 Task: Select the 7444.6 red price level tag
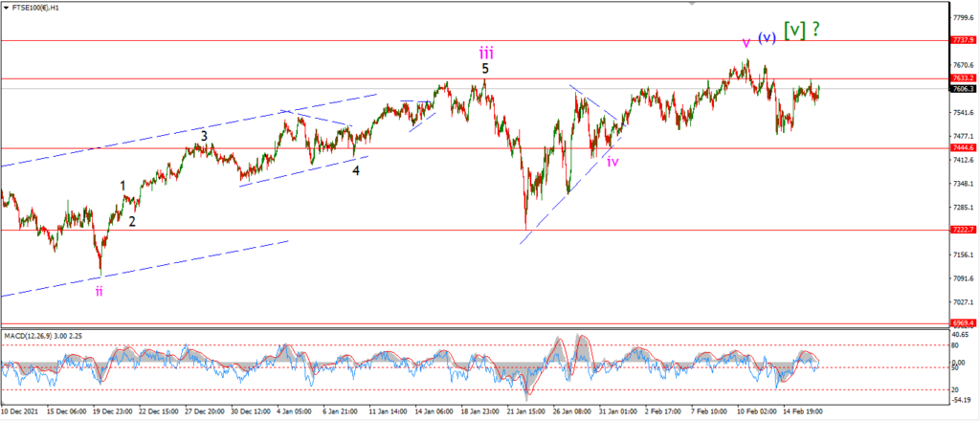click(x=964, y=148)
